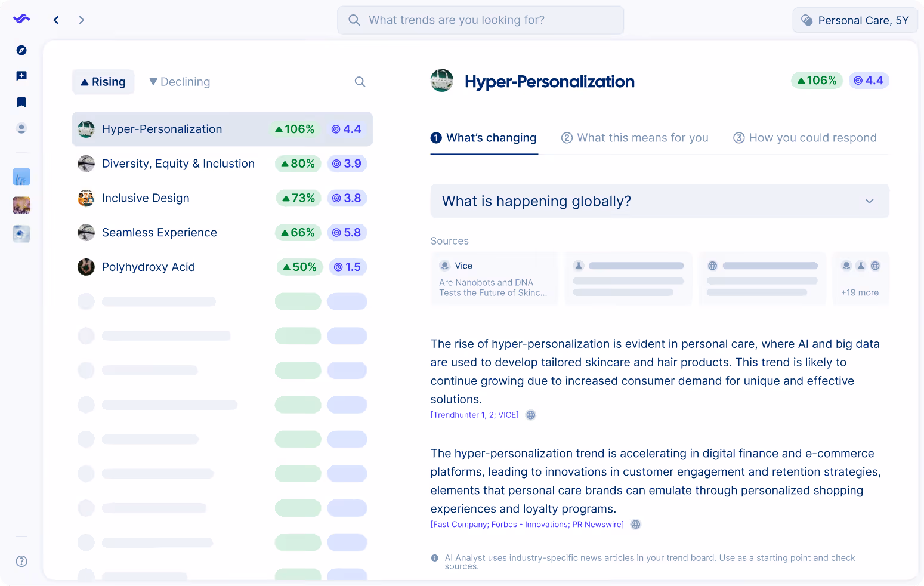Screen dimensions: 924x586
Task: Click the header 4.4 score badge
Action: click(869, 81)
